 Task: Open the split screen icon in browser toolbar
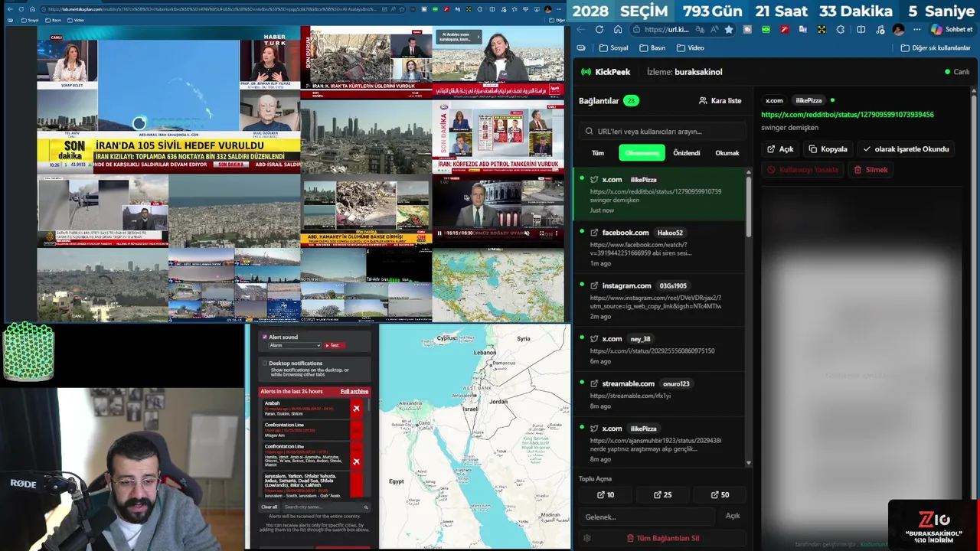tap(861, 30)
